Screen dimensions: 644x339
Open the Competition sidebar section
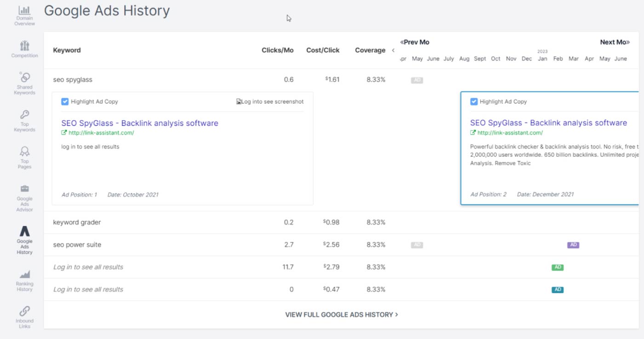[x=24, y=49]
